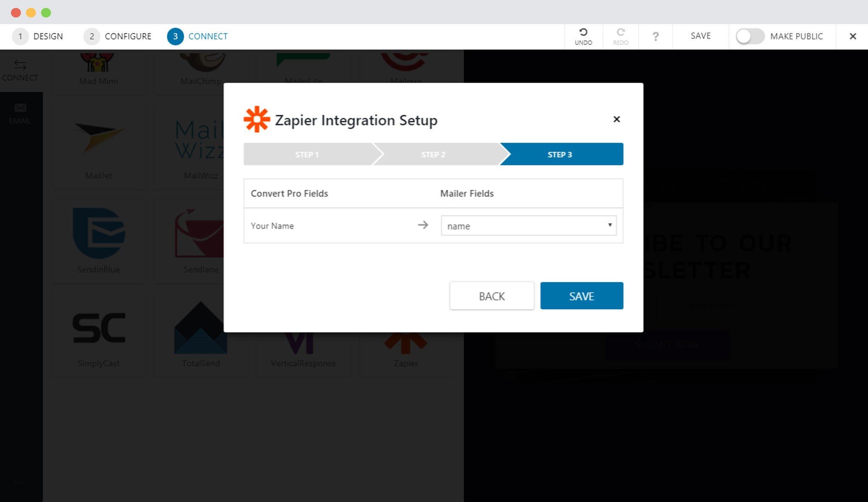
Task: Click the Redo icon in top toolbar
Action: pyautogui.click(x=620, y=32)
